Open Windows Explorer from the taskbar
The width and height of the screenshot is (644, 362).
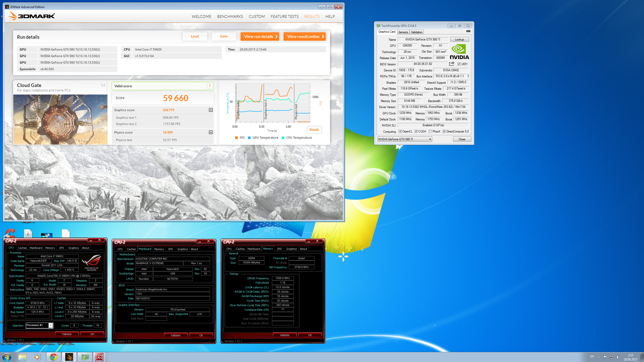[x=22, y=357]
